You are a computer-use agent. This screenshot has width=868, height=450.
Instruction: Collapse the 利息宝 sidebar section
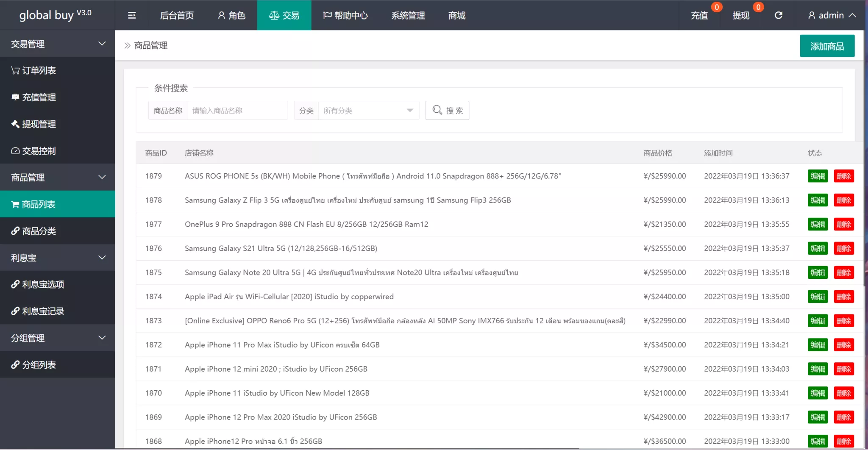[57, 258]
